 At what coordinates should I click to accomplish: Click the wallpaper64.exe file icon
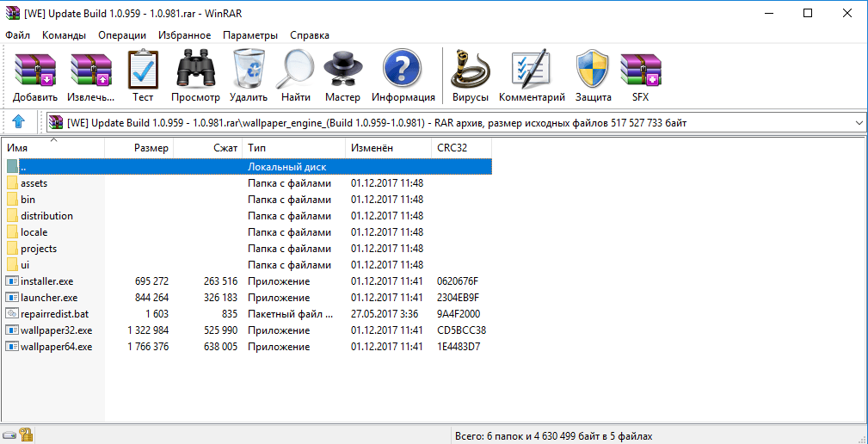pyautogui.click(x=12, y=347)
